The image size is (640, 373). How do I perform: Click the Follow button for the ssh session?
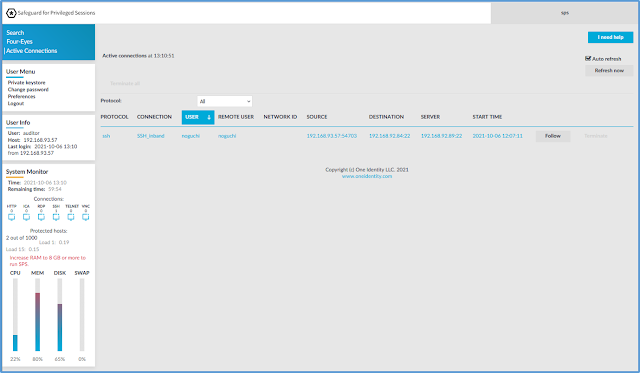point(553,136)
